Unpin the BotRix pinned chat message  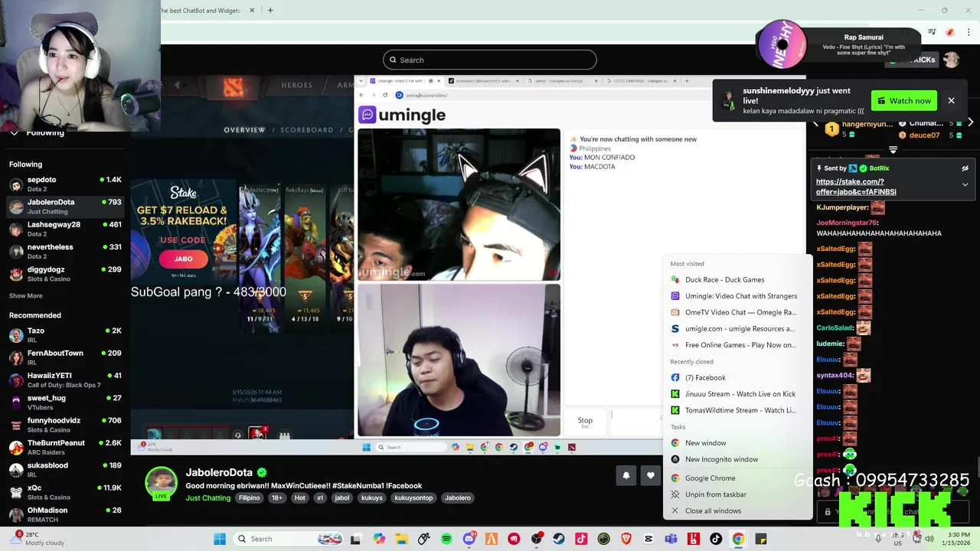965,168
